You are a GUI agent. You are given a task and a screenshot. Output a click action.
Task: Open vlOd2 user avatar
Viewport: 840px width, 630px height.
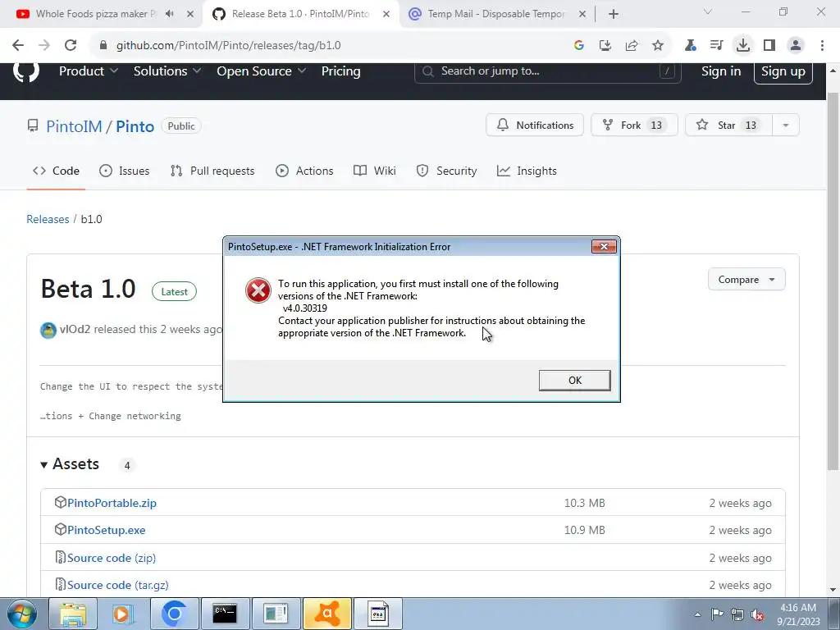(48, 330)
